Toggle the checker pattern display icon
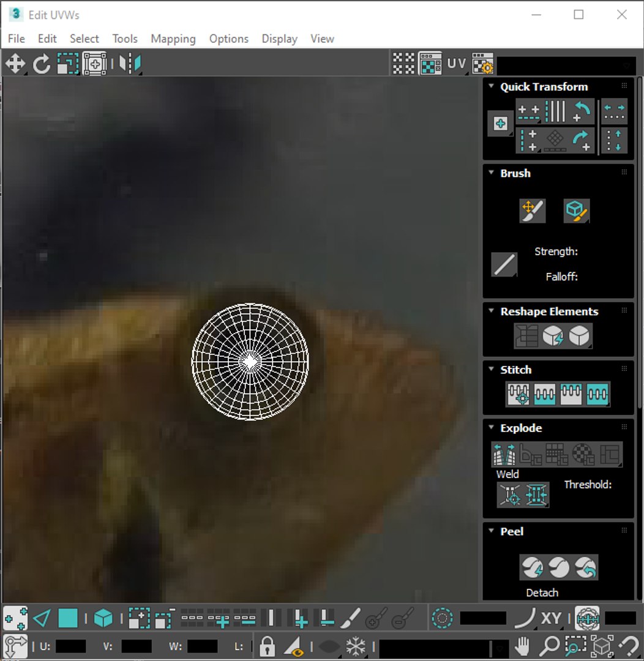 click(x=403, y=64)
